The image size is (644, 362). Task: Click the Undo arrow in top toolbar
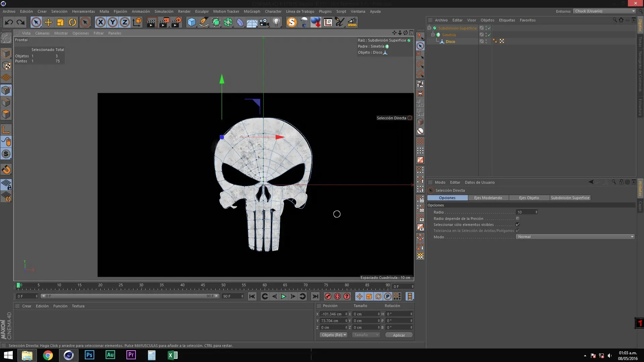click(9, 22)
